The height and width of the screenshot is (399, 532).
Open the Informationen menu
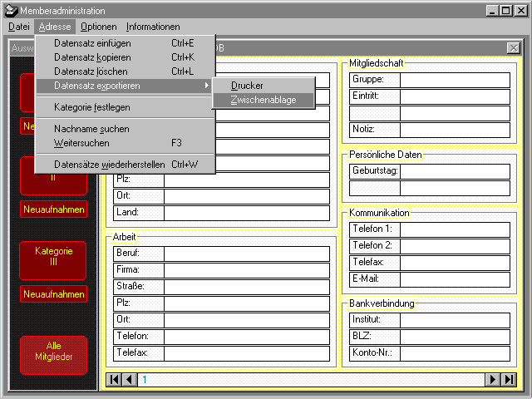153,27
